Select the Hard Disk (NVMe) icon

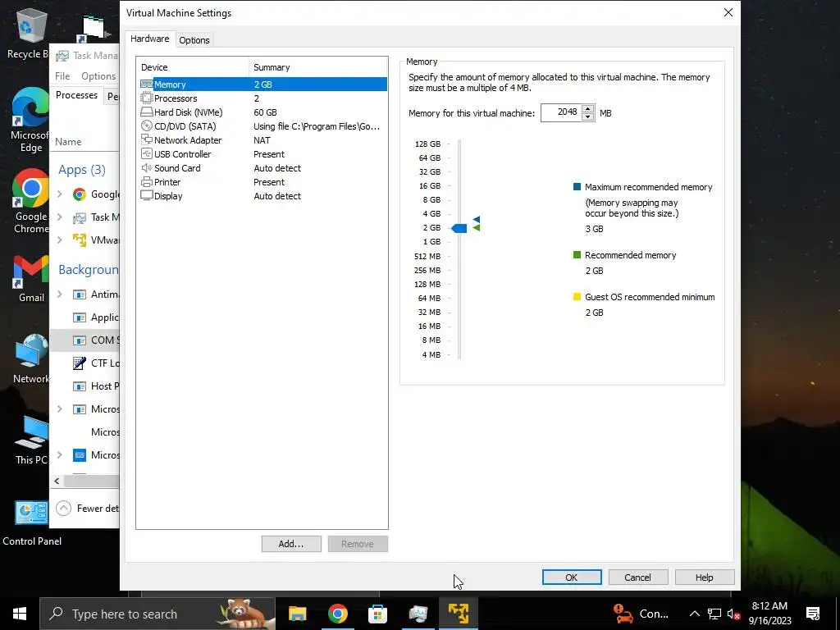(146, 112)
